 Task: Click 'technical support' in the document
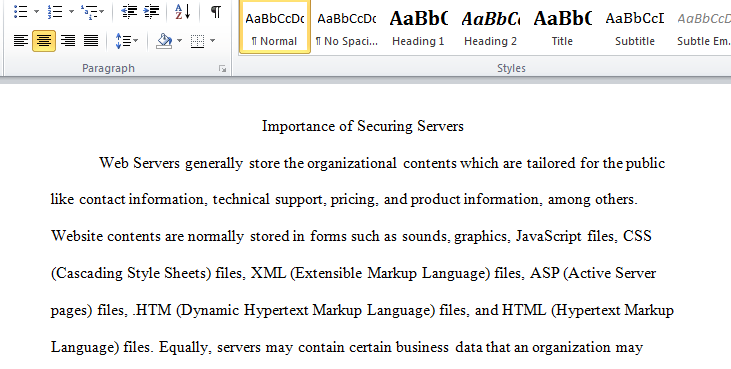point(268,199)
